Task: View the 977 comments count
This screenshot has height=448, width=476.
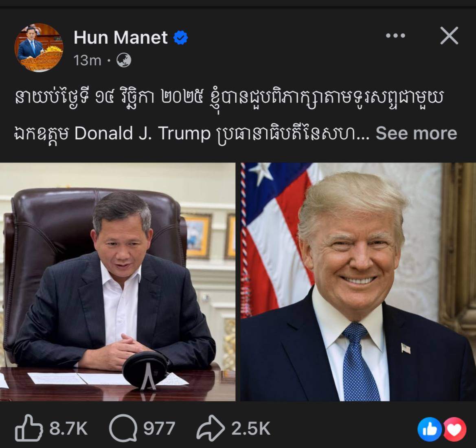Action: (159, 428)
